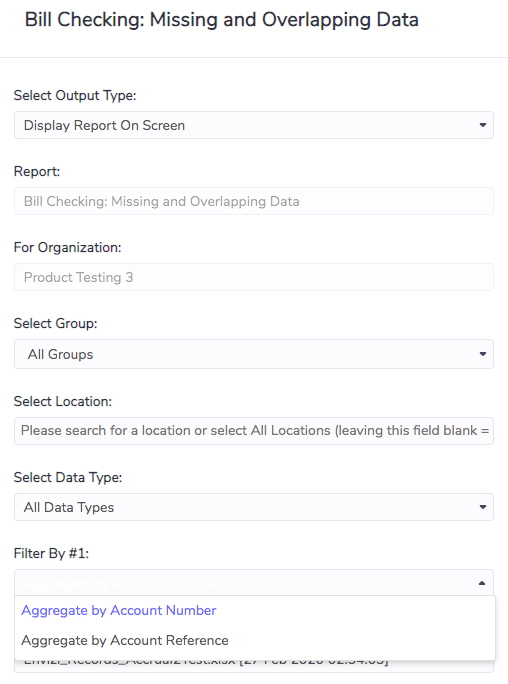508x684 pixels.
Task: Click the Select Group label
Action: pos(55,323)
